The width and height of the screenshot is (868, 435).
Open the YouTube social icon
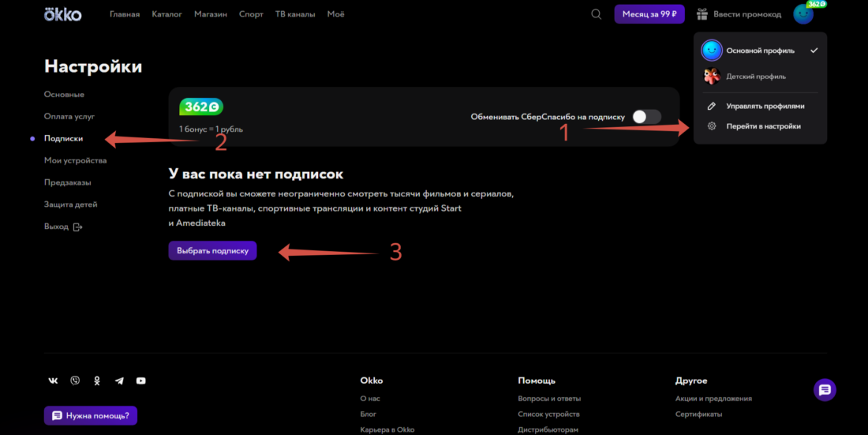point(140,381)
